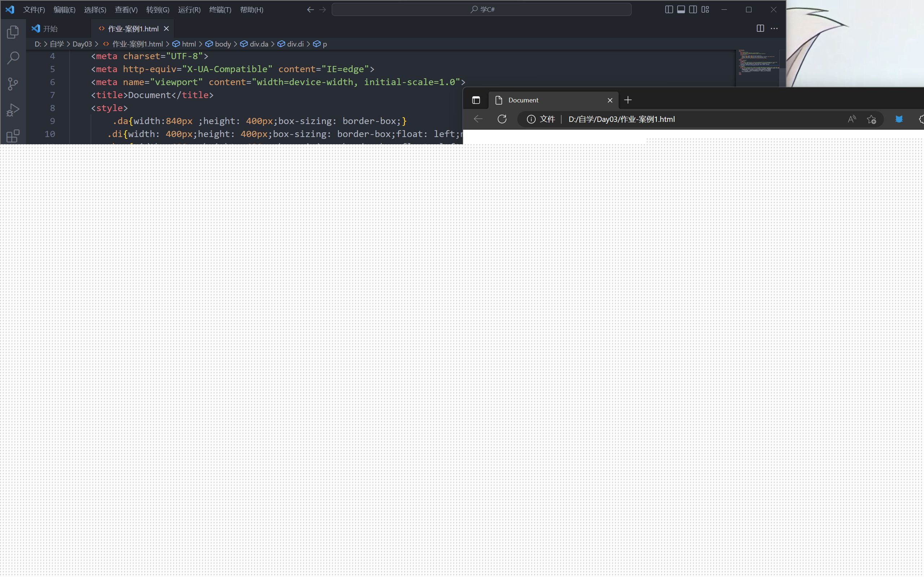Open Source Control view in activity bar
This screenshot has width=924, height=577.
pyautogui.click(x=13, y=84)
